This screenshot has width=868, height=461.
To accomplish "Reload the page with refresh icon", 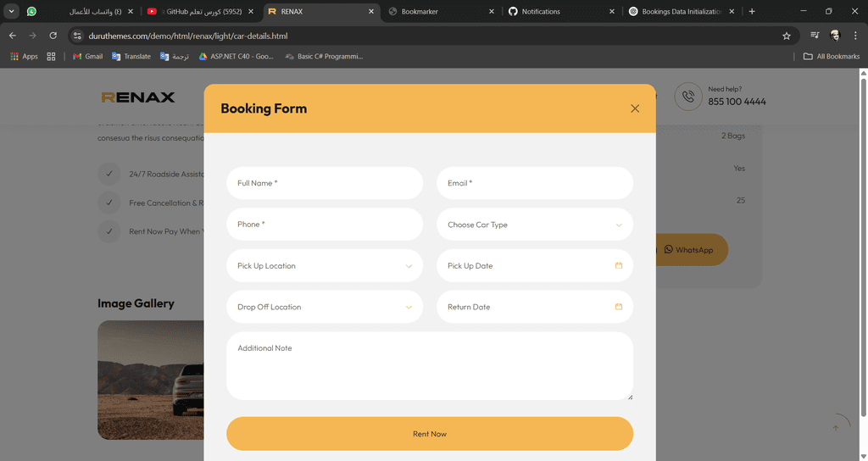I will coord(53,36).
